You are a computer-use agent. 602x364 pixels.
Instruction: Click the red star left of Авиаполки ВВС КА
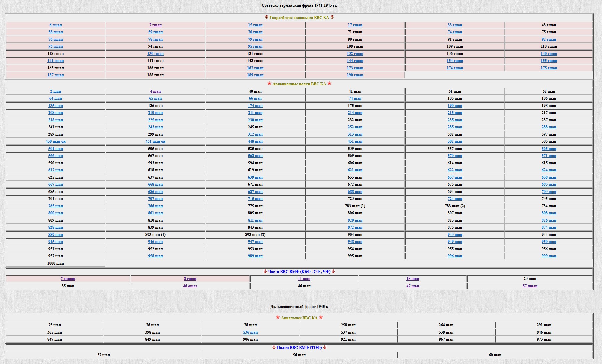[278, 318]
